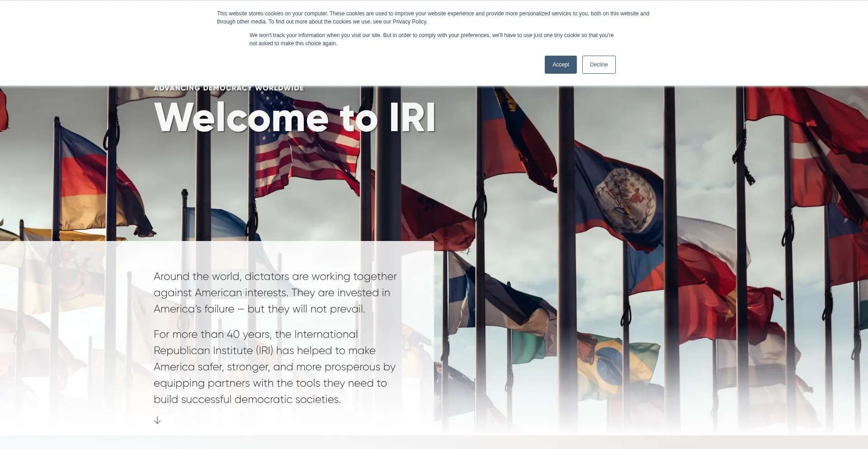This screenshot has height=449, width=868.
Task: Click the down arrow below the intro text
Action: [157, 421]
